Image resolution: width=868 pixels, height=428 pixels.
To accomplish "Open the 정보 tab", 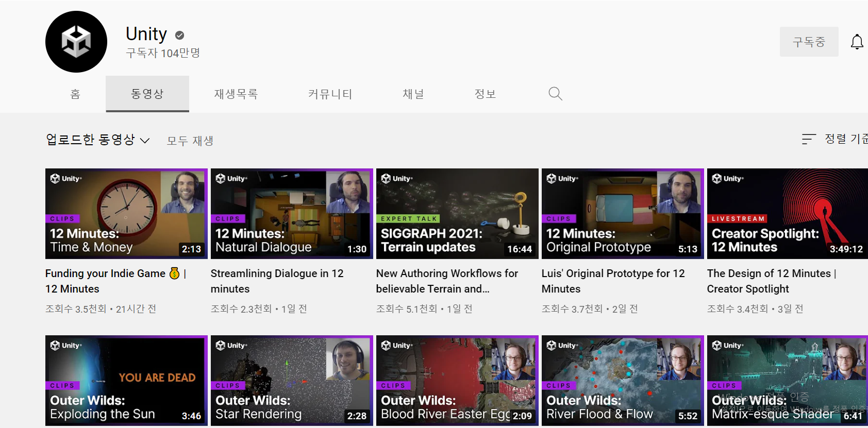I will (485, 94).
